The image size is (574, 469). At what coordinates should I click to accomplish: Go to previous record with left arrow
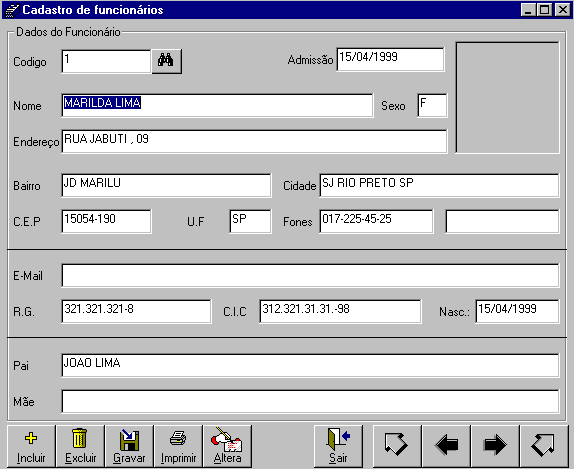click(x=446, y=446)
